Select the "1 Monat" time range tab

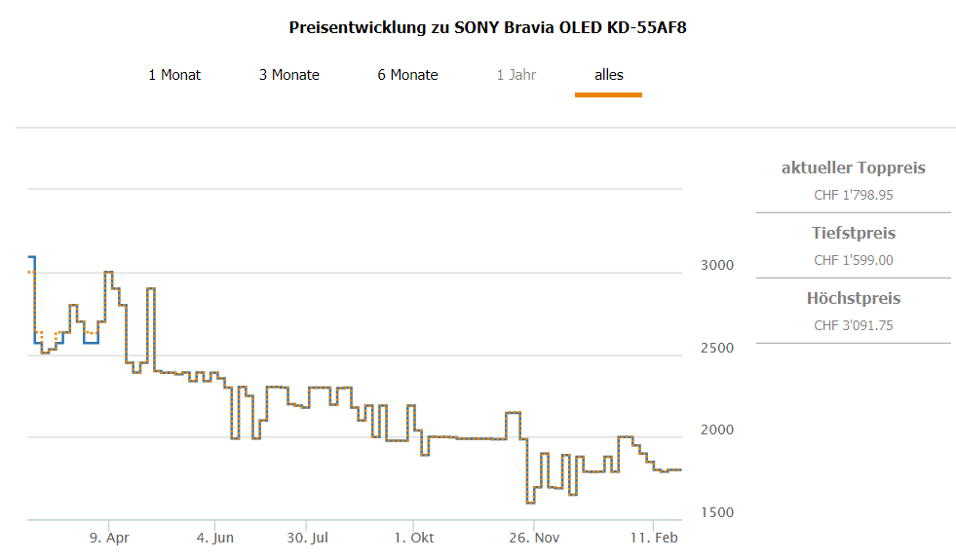[174, 75]
